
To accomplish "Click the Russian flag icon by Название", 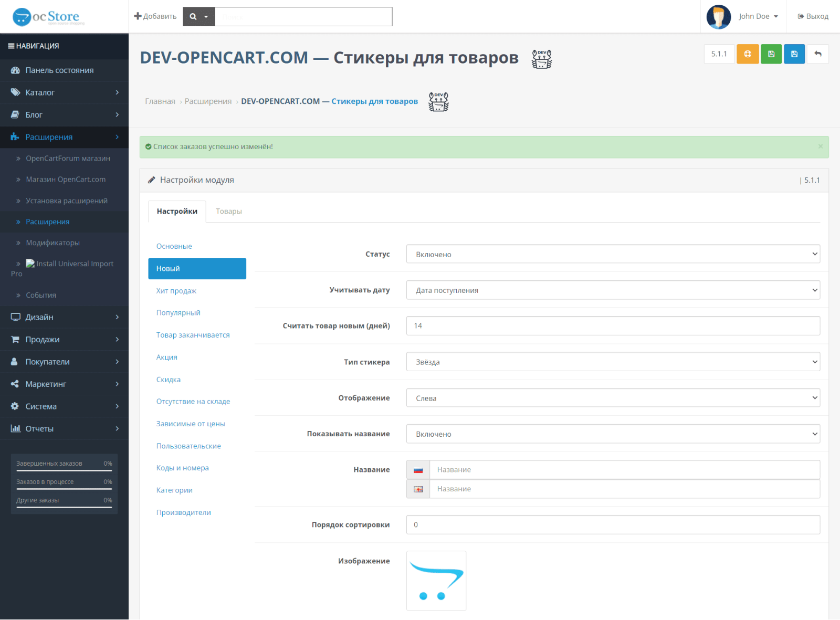I will coord(418,470).
